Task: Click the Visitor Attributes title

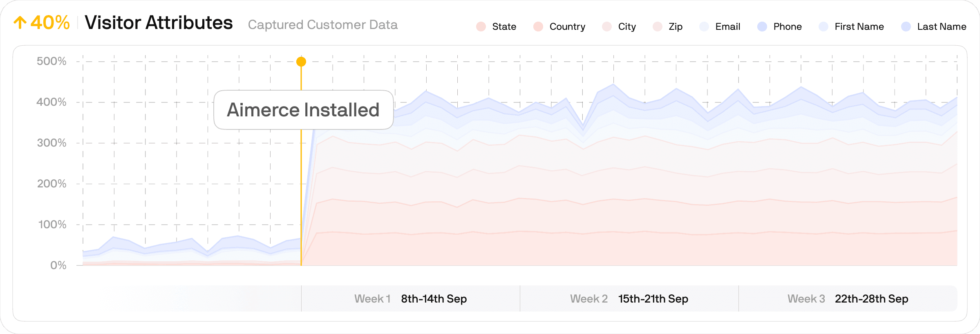Action: [159, 22]
